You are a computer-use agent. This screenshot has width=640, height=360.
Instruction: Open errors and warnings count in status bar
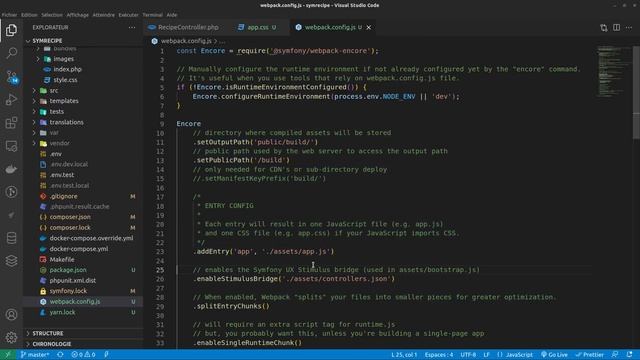pyautogui.click(x=83, y=355)
